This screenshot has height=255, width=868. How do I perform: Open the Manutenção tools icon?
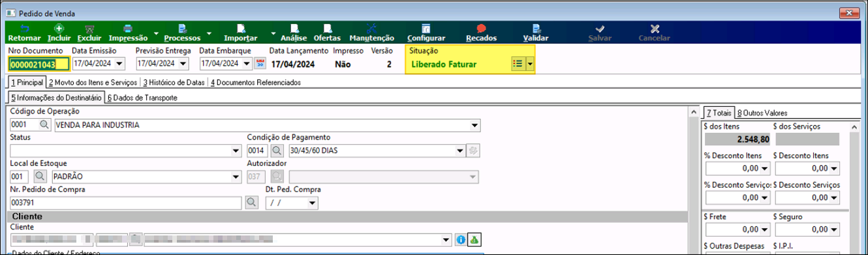pos(371,29)
